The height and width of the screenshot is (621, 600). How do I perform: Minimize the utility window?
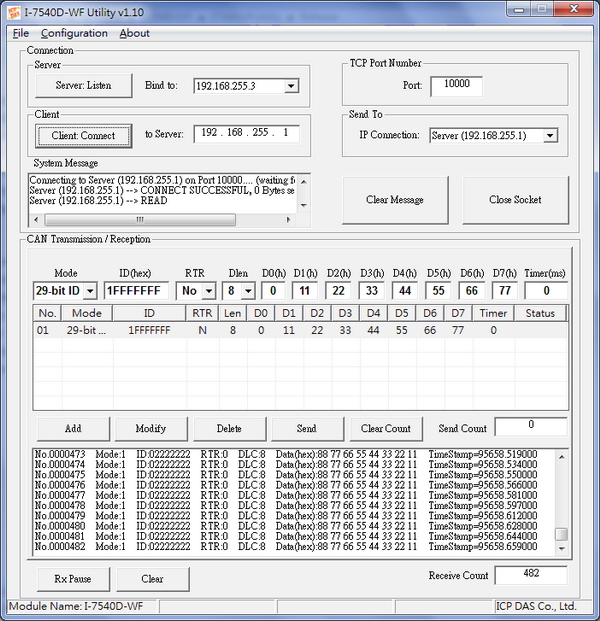point(519,10)
